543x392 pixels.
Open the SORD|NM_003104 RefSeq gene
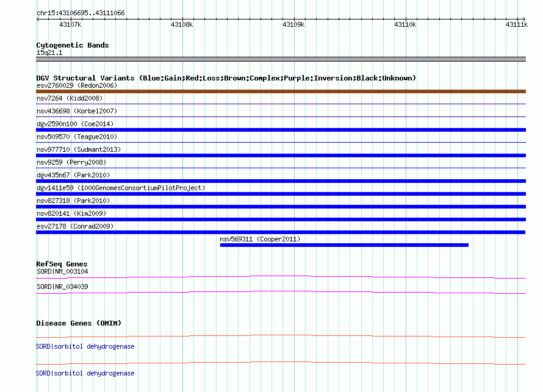pyautogui.click(x=62, y=271)
